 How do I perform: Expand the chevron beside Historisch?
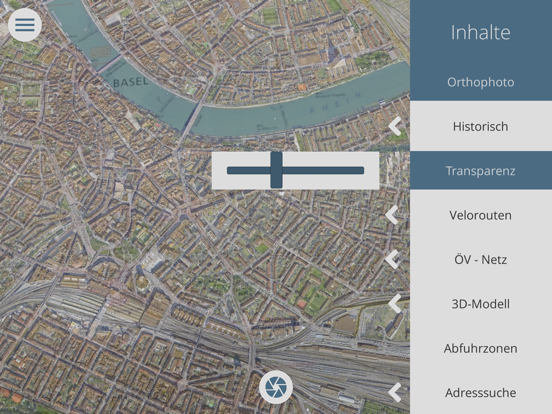point(396,126)
